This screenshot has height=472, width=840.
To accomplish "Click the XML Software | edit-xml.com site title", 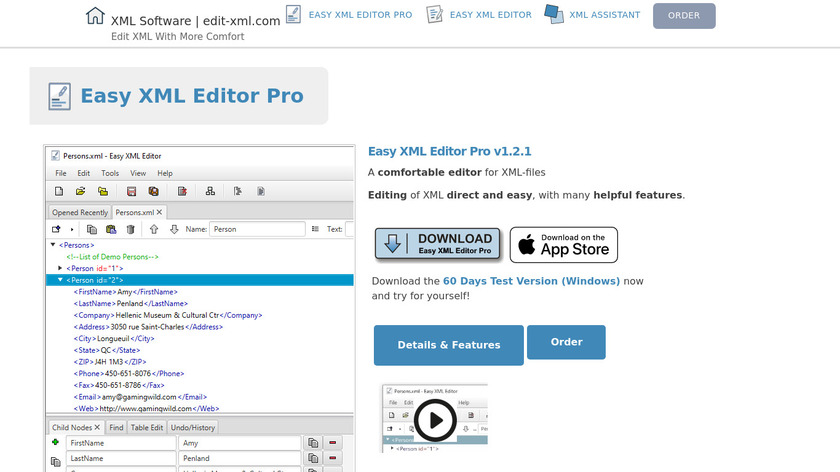I will pyautogui.click(x=196, y=21).
